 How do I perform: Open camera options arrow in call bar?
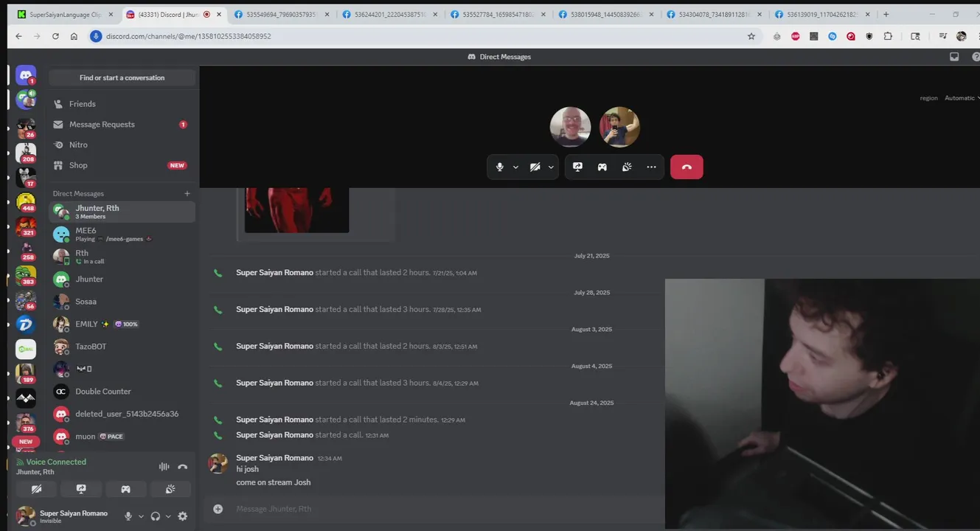(x=551, y=167)
